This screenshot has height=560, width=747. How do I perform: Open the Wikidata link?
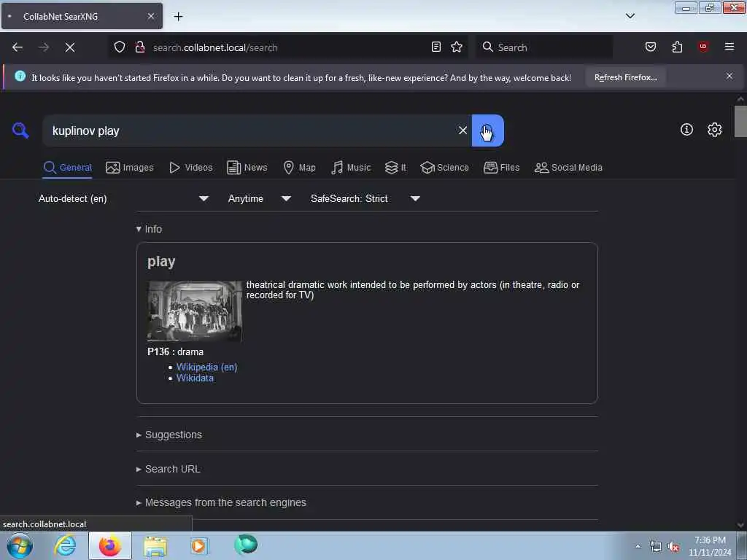pos(195,378)
